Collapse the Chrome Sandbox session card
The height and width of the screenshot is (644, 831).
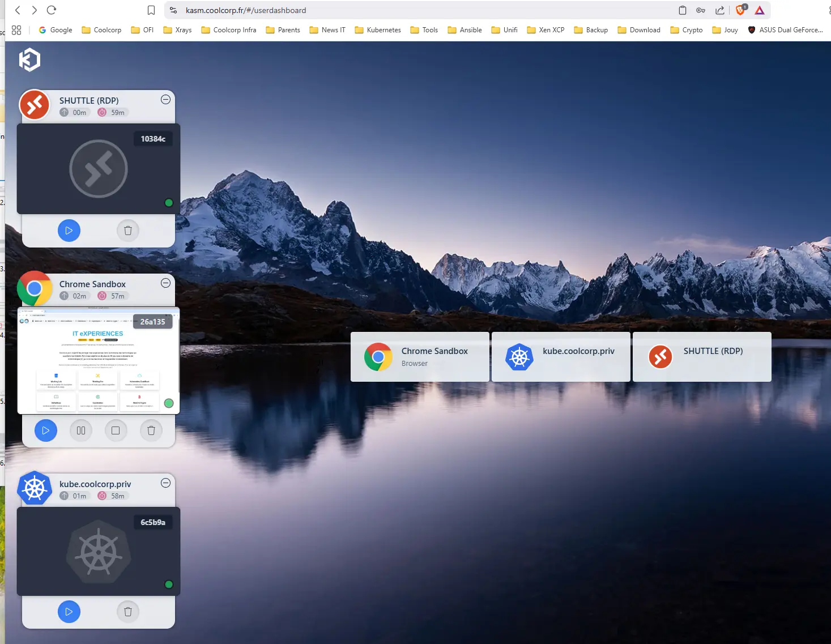[165, 283]
